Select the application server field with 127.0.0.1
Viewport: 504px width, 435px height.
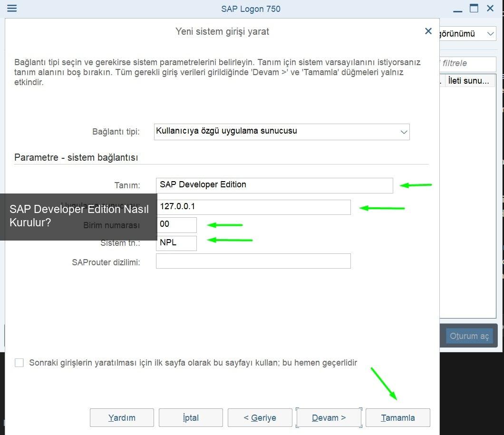point(253,207)
